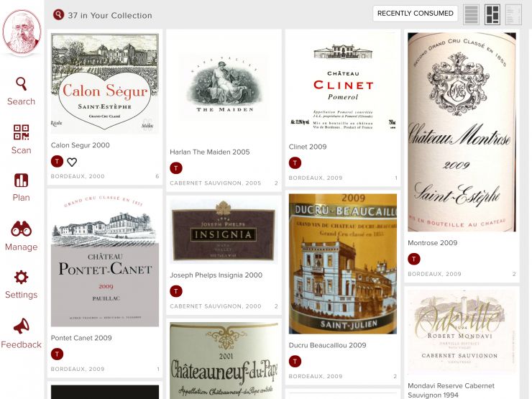
Task: Open the Manage binoculars icon
Action: [x=21, y=229]
